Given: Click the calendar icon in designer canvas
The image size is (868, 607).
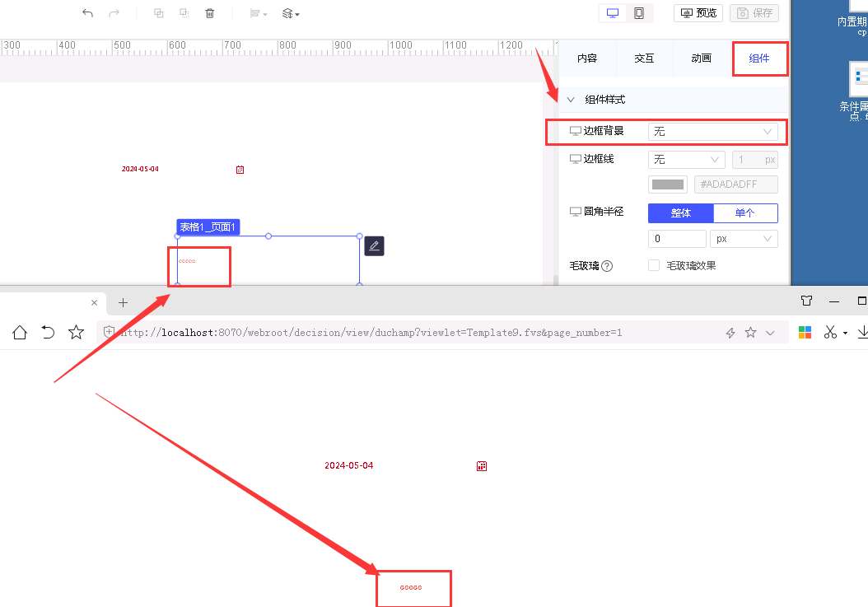Looking at the screenshot, I should coord(240,170).
